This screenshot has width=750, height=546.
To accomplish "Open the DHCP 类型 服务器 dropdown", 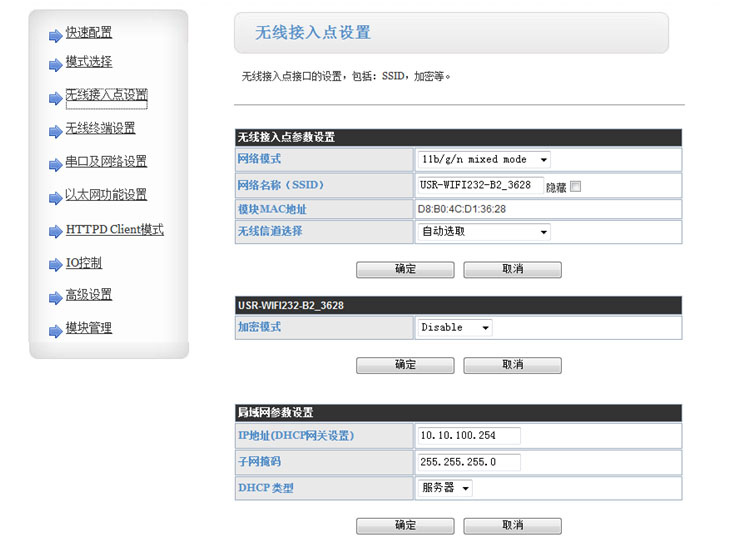I will [x=445, y=488].
